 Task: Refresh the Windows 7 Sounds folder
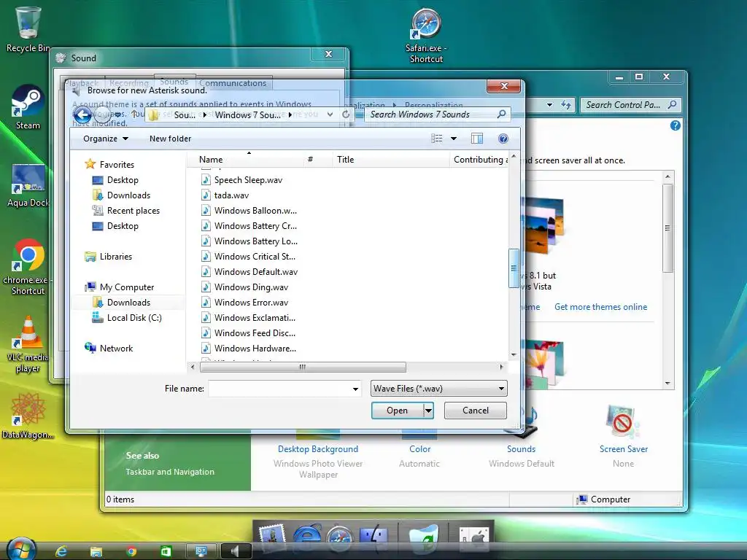(x=346, y=114)
